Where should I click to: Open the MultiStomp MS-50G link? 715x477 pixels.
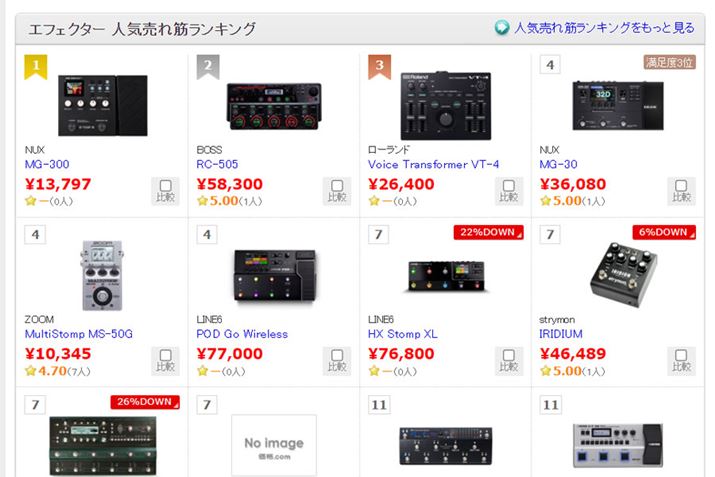(78, 334)
